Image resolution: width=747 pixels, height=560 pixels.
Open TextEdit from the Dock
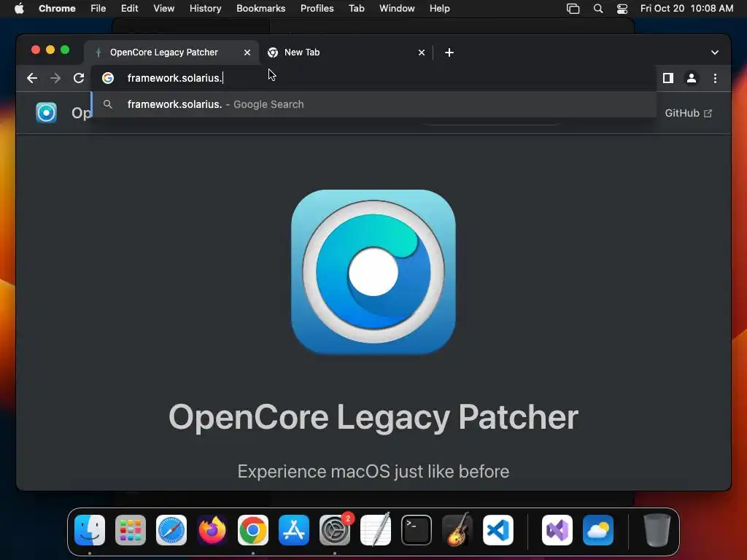tap(376, 530)
